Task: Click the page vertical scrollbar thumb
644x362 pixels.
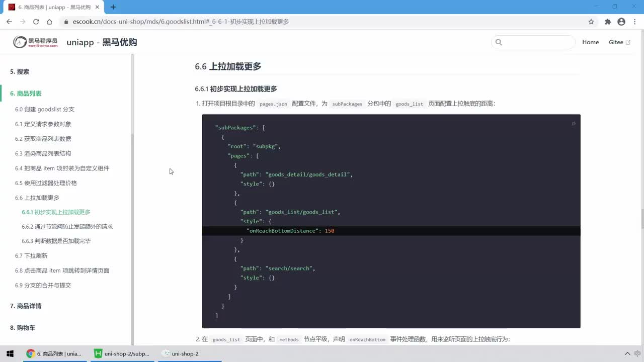Action: coord(642,219)
